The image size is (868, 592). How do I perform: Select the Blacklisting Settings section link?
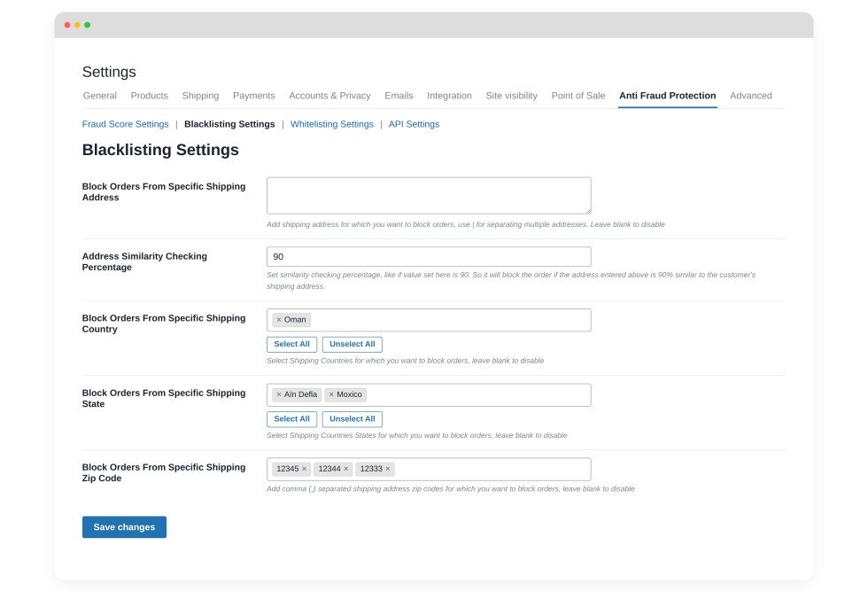tap(229, 124)
